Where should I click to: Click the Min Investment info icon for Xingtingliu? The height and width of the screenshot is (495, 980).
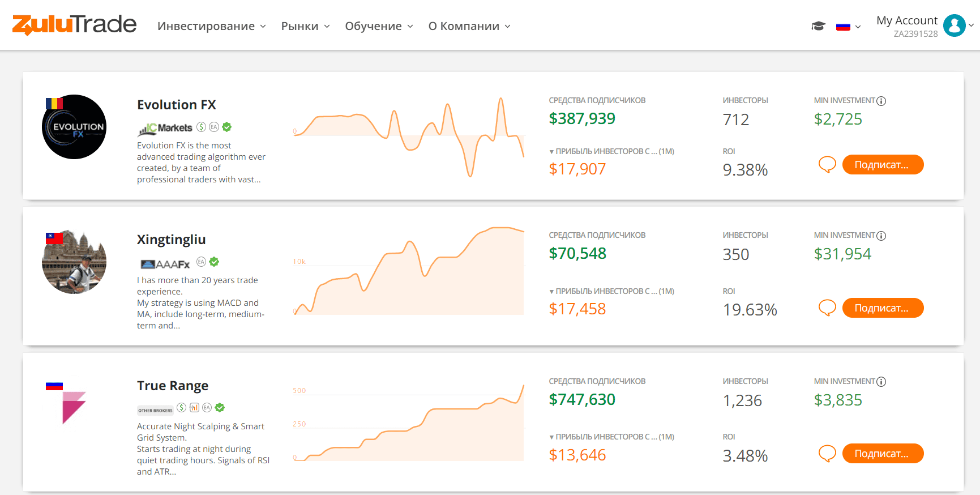pos(881,236)
